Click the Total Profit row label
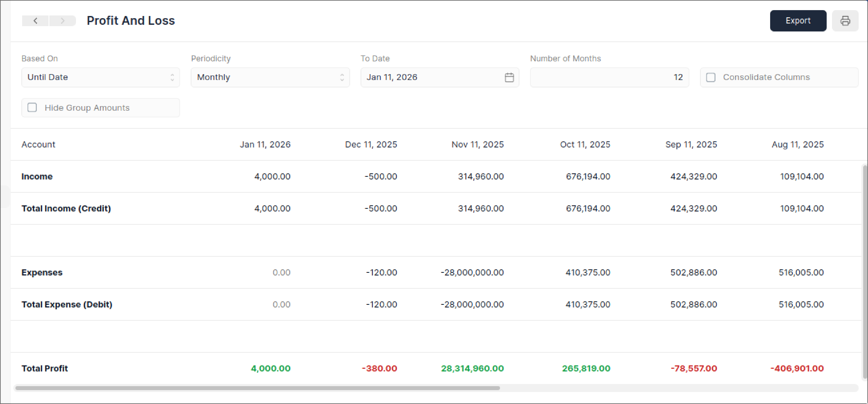Screen dimensions: 868x404 45,368
